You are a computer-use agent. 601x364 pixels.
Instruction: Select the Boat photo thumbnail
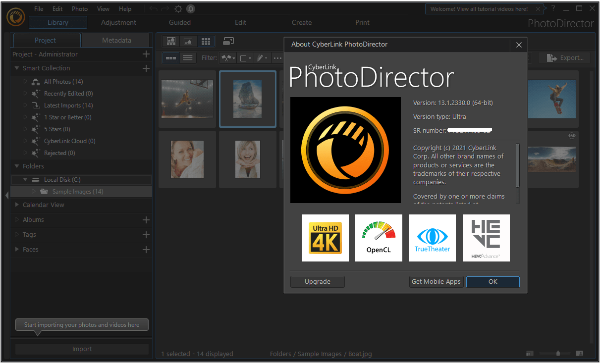[248, 99]
